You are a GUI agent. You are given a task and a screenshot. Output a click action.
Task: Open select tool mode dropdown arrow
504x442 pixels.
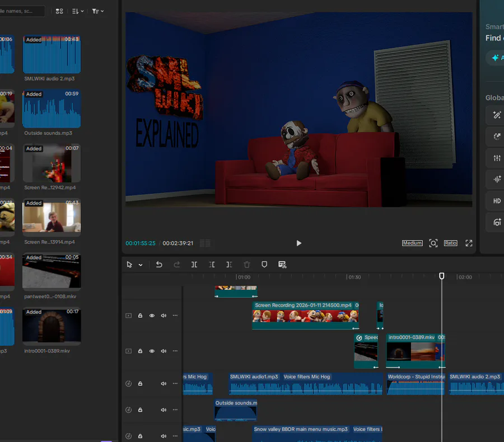(x=141, y=265)
